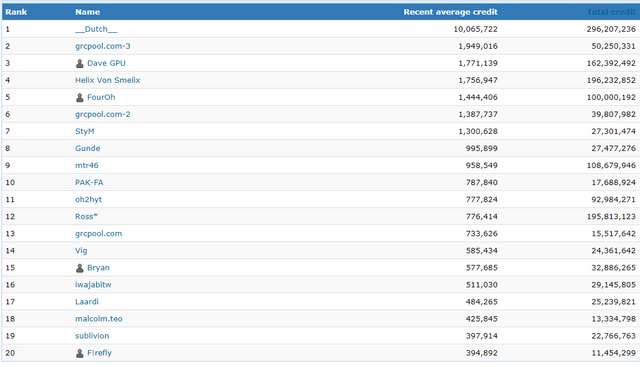
Task: Select recent average credit value 397,914
Action: pos(482,336)
